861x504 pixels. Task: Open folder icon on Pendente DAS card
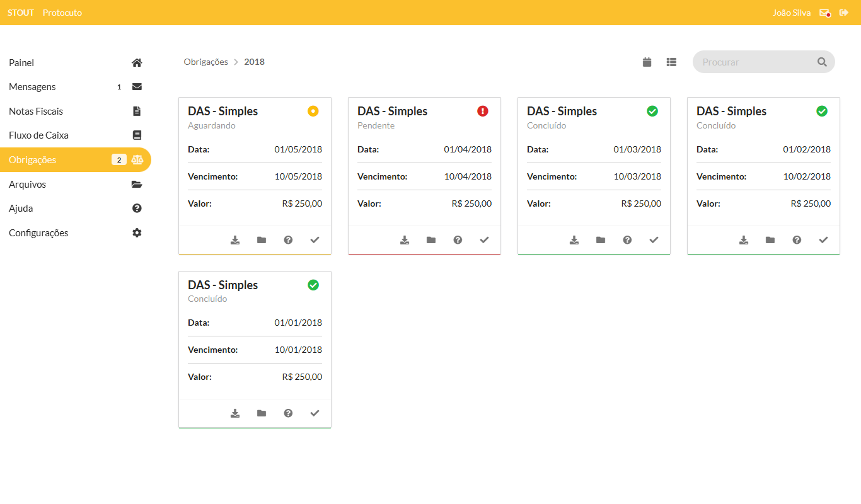431,240
